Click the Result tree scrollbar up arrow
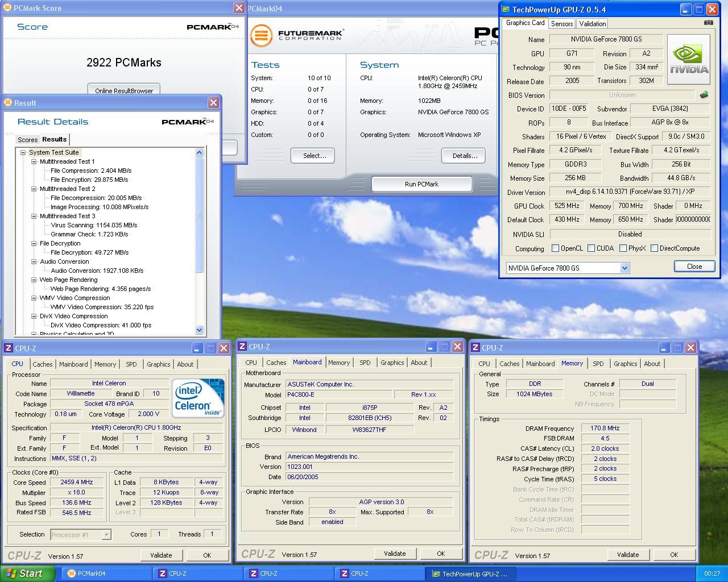Viewport: 728px width, 582px height. click(x=199, y=152)
